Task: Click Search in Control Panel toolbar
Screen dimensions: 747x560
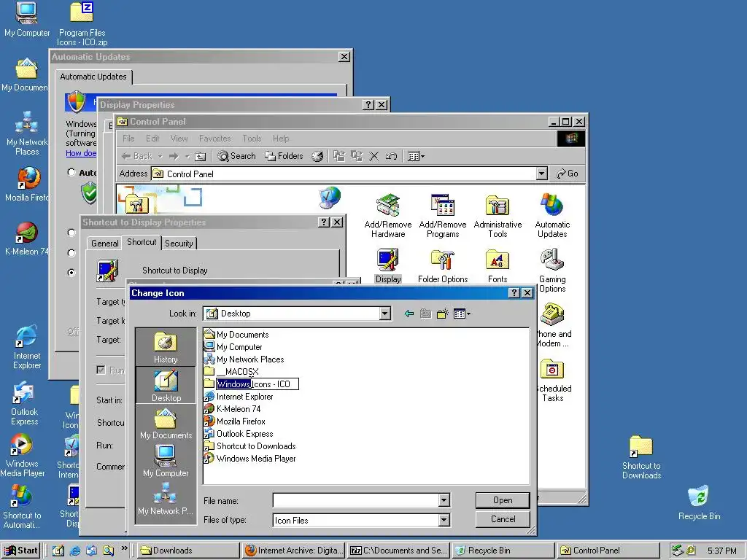Action: [236, 156]
